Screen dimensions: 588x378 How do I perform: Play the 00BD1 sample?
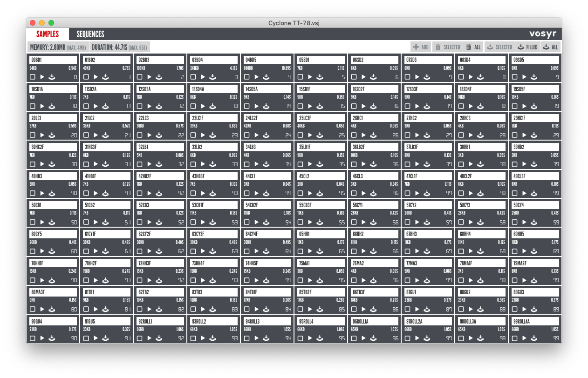(42, 77)
